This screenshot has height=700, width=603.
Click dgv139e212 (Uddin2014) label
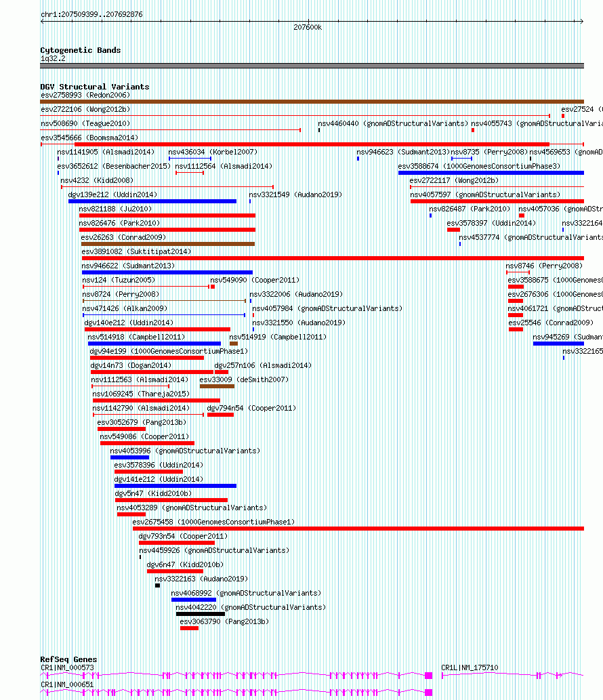coord(112,195)
